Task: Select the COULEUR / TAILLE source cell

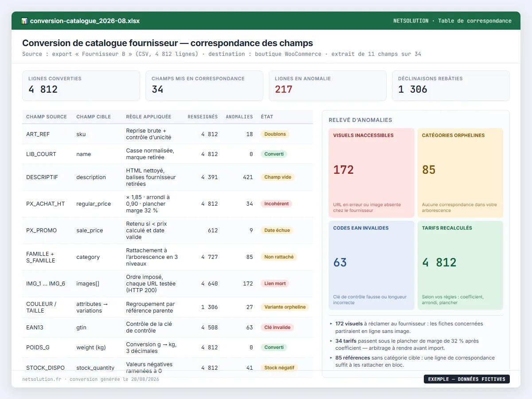Action: pos(41,307)
